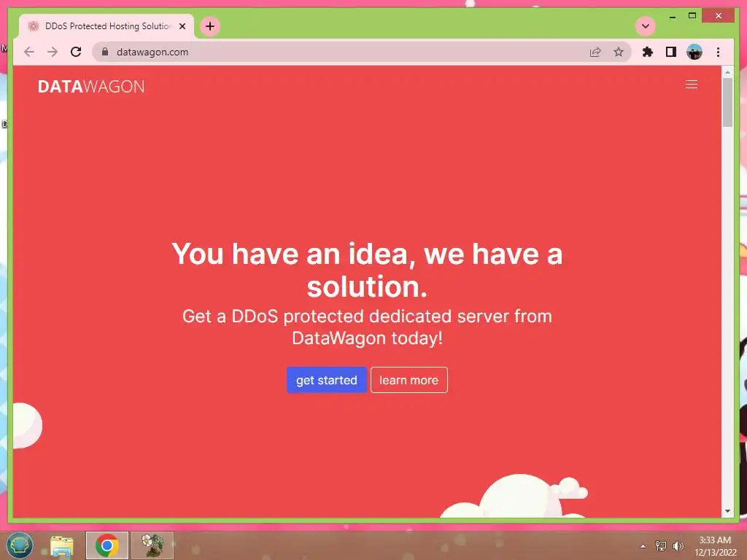747x560 pixels.
Task: Open the Extensions puzzle icon
Action: point(648,52)
